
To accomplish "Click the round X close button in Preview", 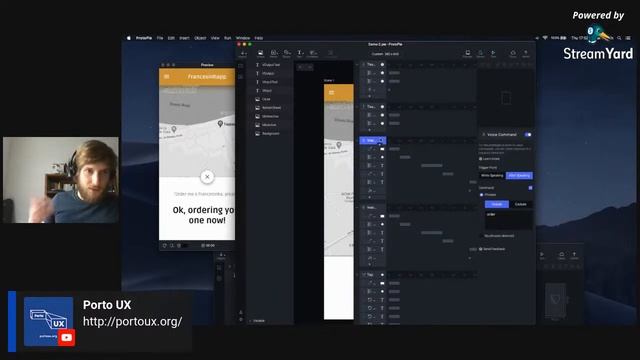I will click(207, 177).
